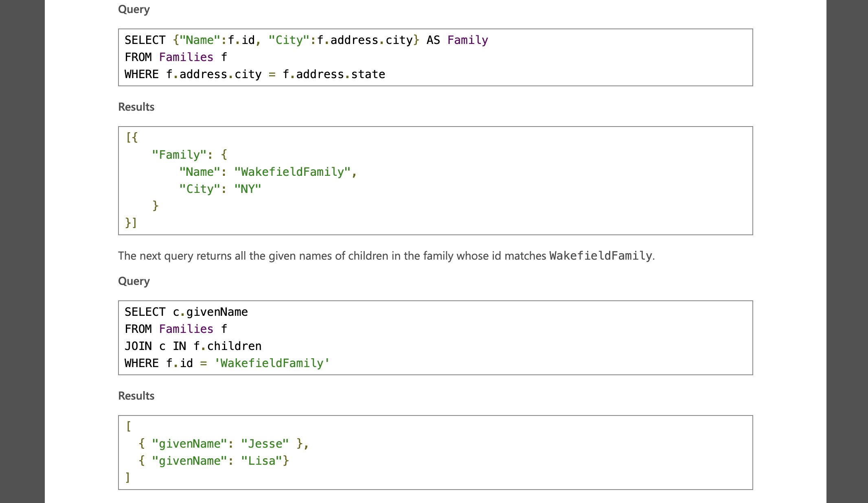This screenshot has width=868, height=503.
Task: Click the '{ "givenName": "Lisa"}' result line
Action: coord(213,461)
